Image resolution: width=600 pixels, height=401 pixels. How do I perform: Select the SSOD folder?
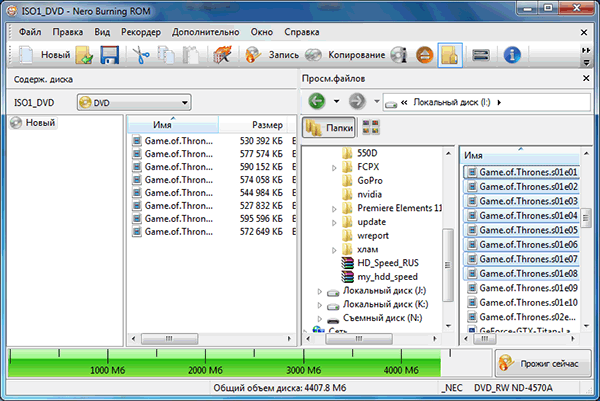359,153
